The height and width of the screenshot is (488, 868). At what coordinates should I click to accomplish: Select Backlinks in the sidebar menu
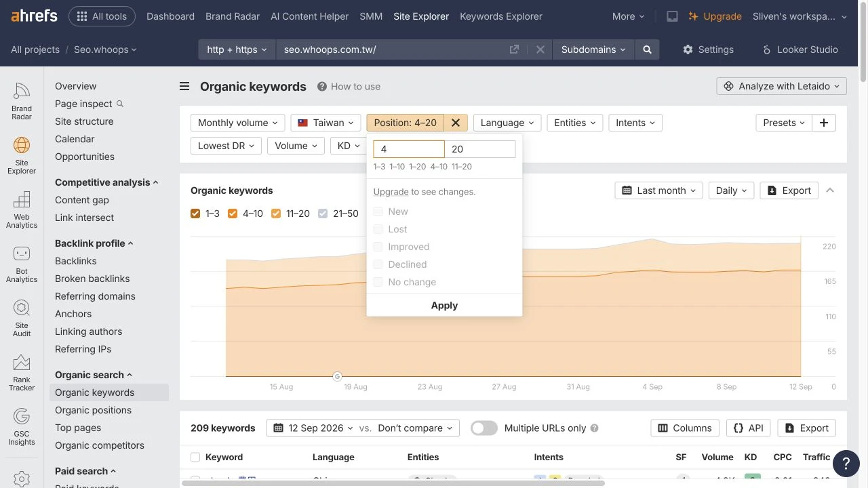76,261
